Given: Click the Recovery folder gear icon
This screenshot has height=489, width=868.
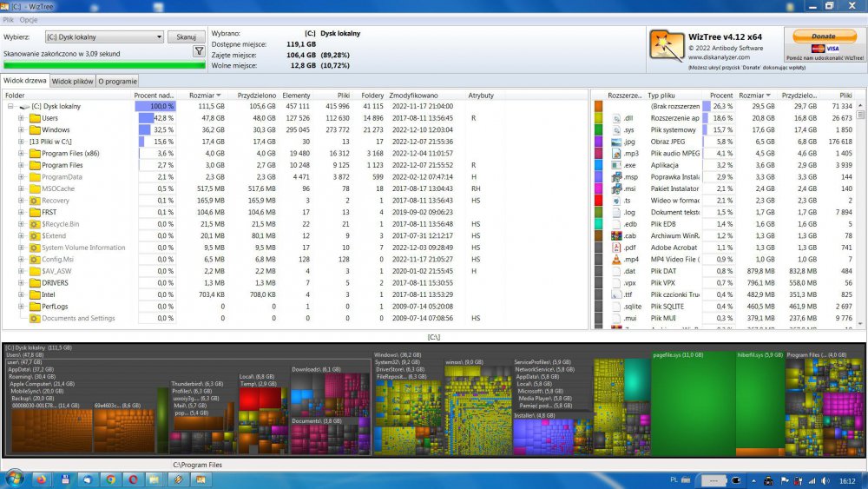Looking at the screenshot, I should tap(35, 201).
